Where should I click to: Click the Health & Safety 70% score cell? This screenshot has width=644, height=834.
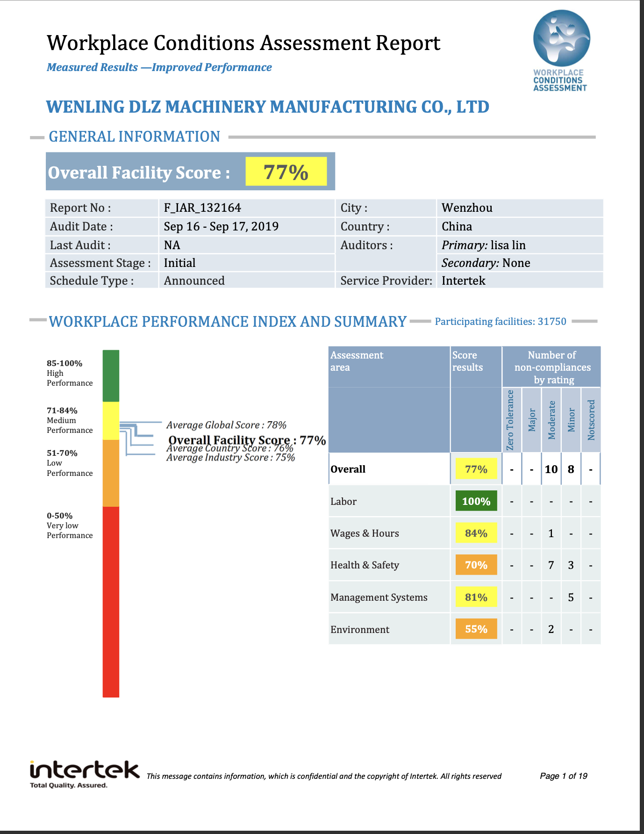[x=476, y=565]
